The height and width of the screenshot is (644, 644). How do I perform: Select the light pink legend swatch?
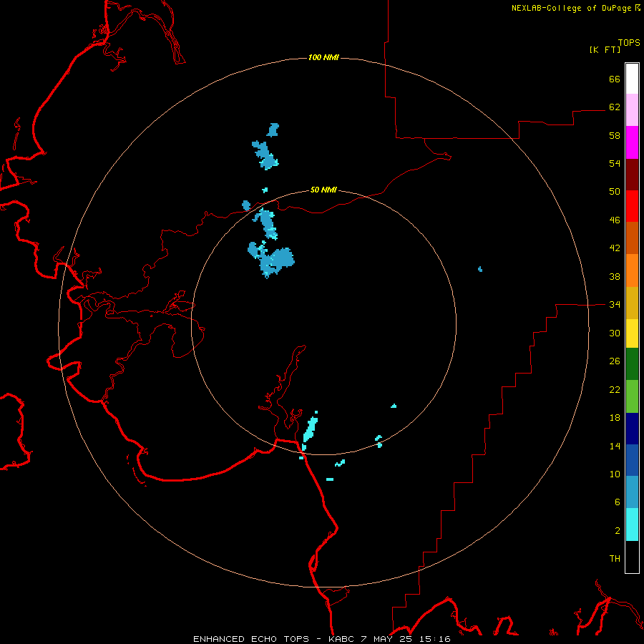(x=632, y=110)
